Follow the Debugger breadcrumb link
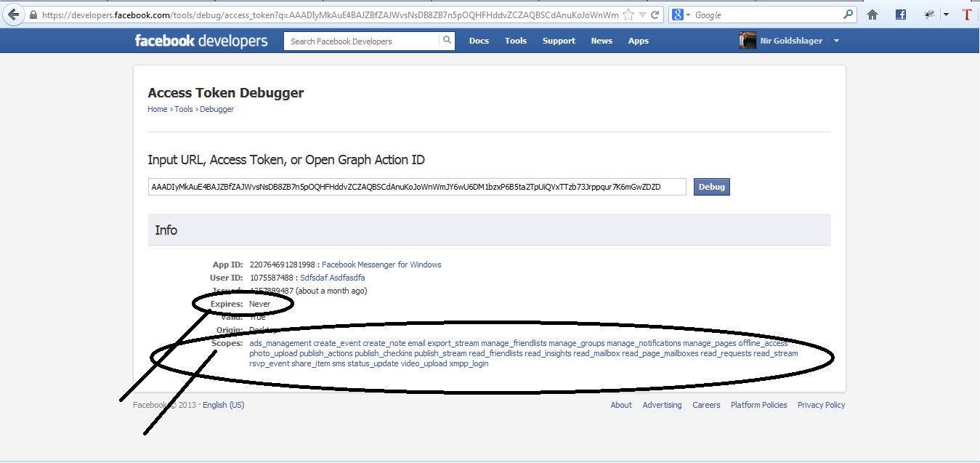 pos(217,109)
